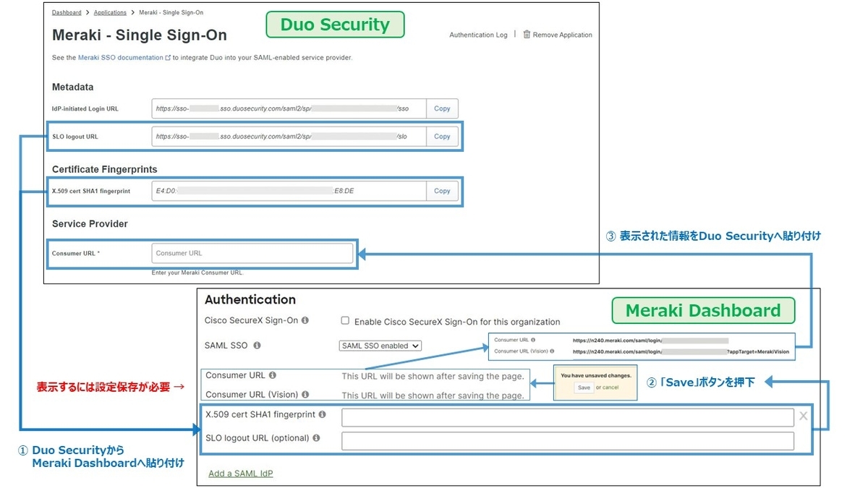
Task: Open the Dashboard breadcrumb link
Action: pyautogui.click(x=67, y=12)
